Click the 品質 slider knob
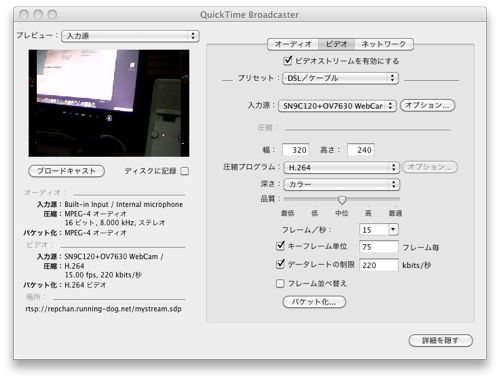The height and width of the screenshot is (380, 500). (342, 200)
